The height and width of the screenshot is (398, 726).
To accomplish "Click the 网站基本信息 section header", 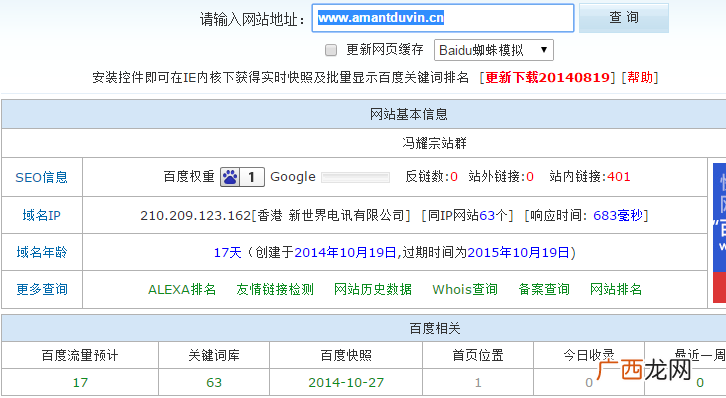I will [408, 114].
